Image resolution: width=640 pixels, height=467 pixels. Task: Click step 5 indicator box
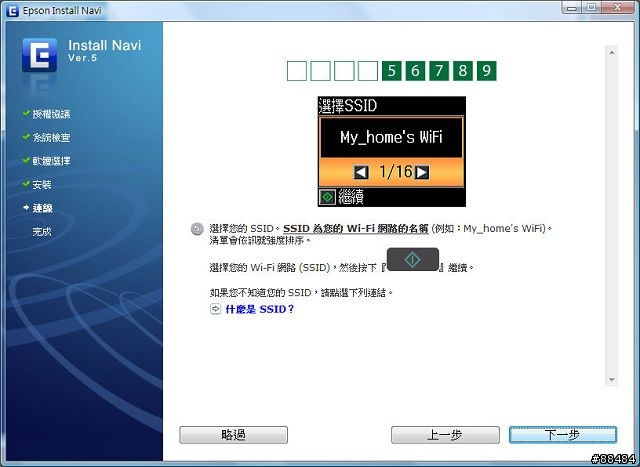coord(391,71)
